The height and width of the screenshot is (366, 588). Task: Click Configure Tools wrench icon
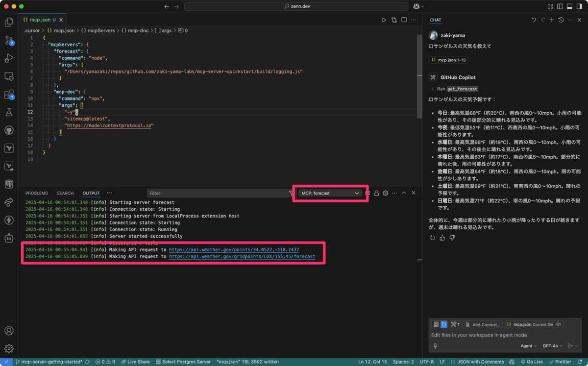coord(455,324)
